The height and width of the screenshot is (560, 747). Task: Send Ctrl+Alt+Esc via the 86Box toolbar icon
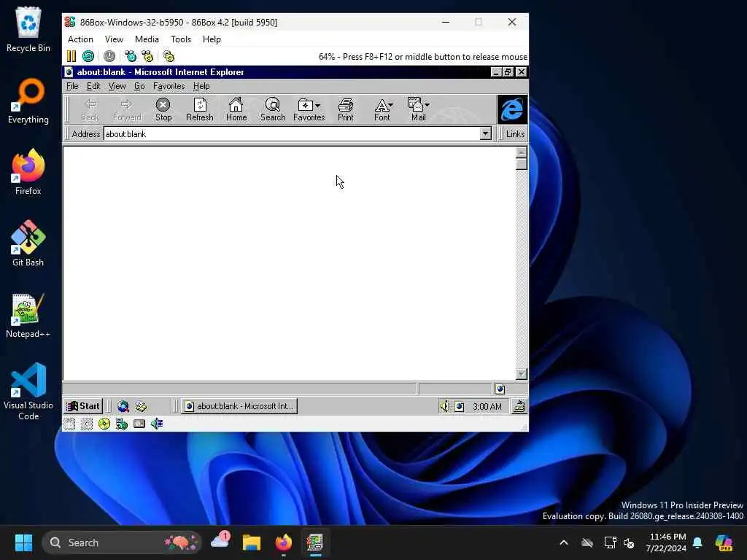pyautogui.click(x=147, y=56)
